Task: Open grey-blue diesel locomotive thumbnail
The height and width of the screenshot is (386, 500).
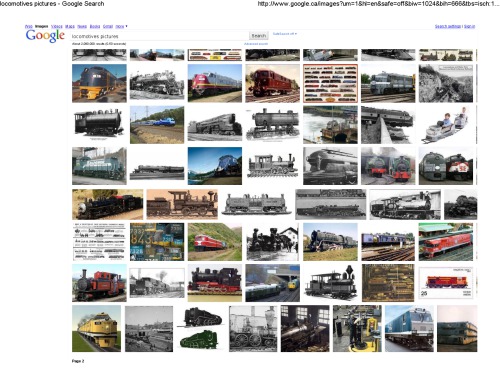Action: (x=388, y=83)
